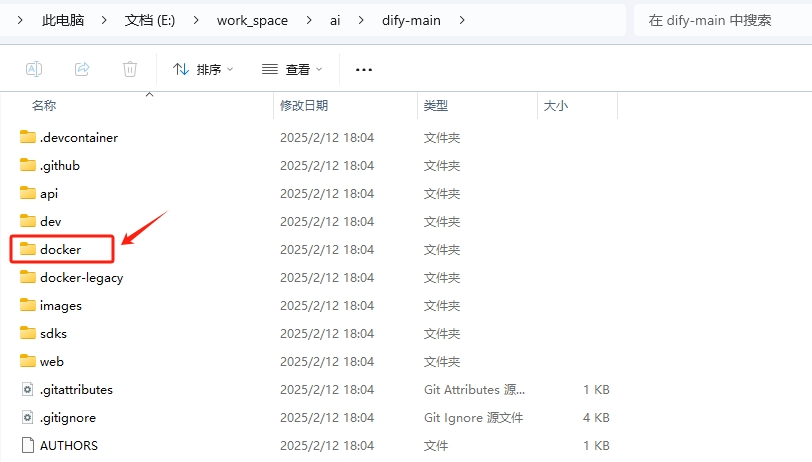Sort by 名称 column header

pos(44,106)
